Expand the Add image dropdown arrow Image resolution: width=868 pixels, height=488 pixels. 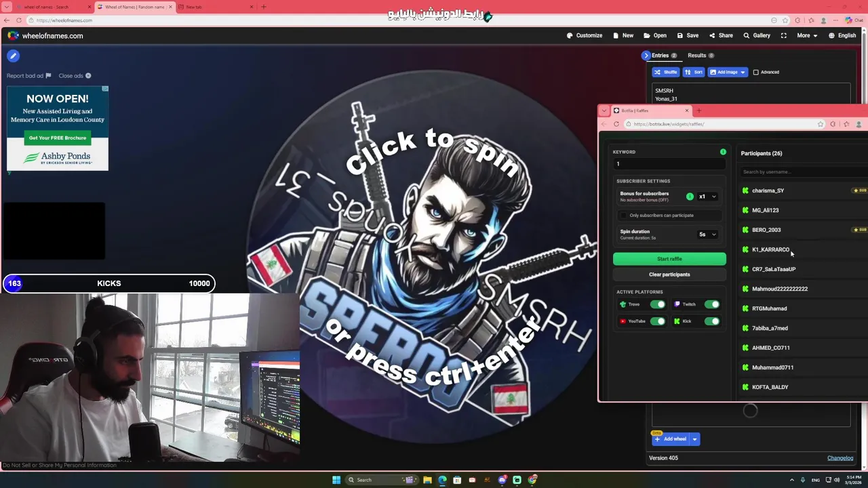pyautogui.click(x=743, y=72)
